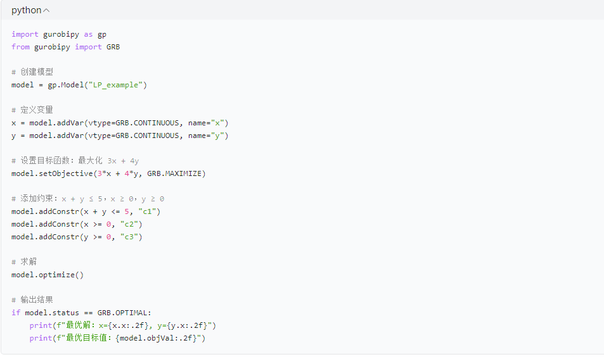Click the 添加约束 comment line
This screenshot has height=364, width=604.
pyautogui.click(x=87, y=199)
